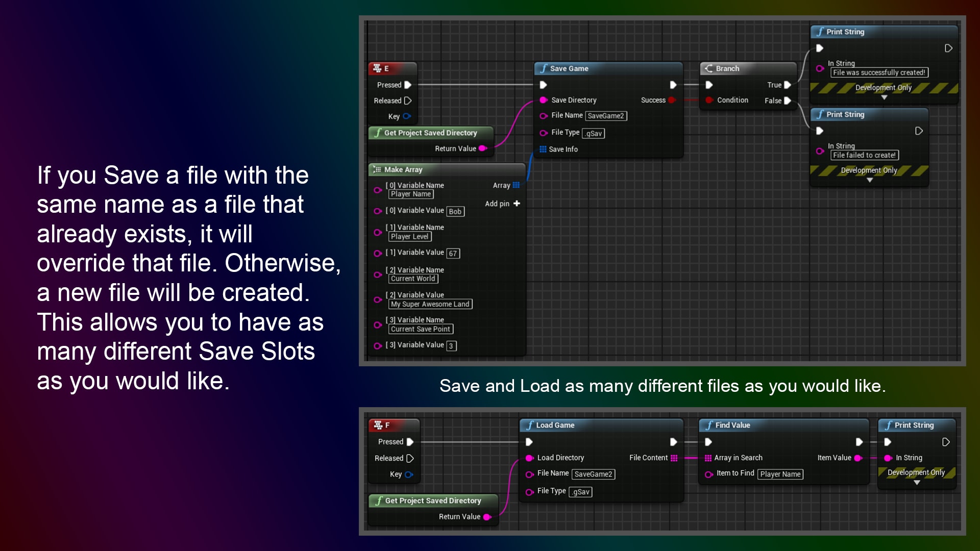Expand Development Only on the Load Game Print String
The height and width of the screenshot is (551, 980).
tap(917, 481)
